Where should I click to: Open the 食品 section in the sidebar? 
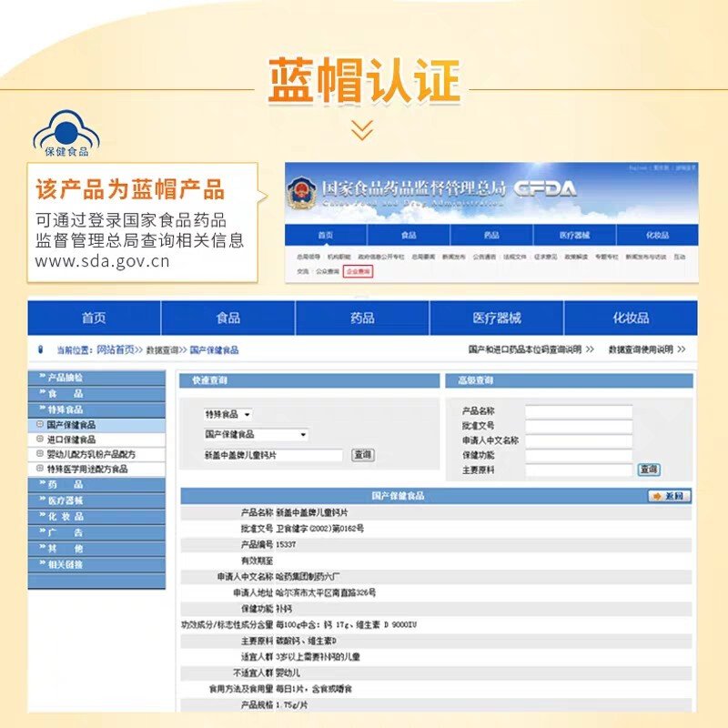coord(96,394)
